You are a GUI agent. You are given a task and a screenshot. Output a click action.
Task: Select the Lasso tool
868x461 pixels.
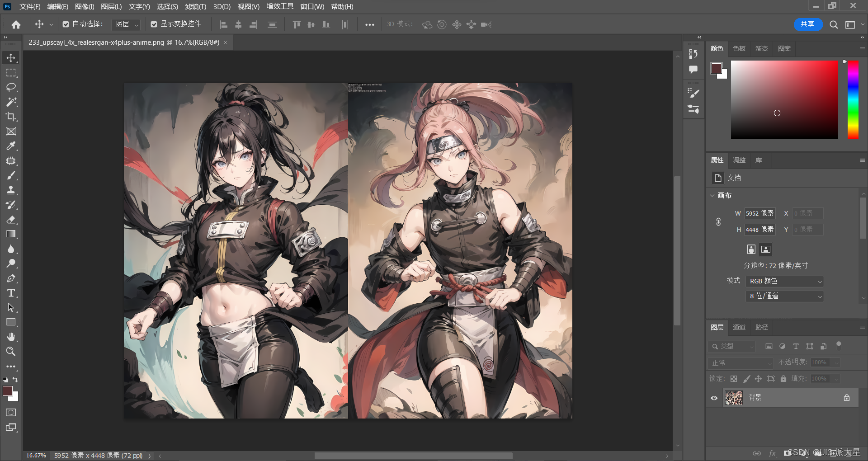(x=11, y=87)
